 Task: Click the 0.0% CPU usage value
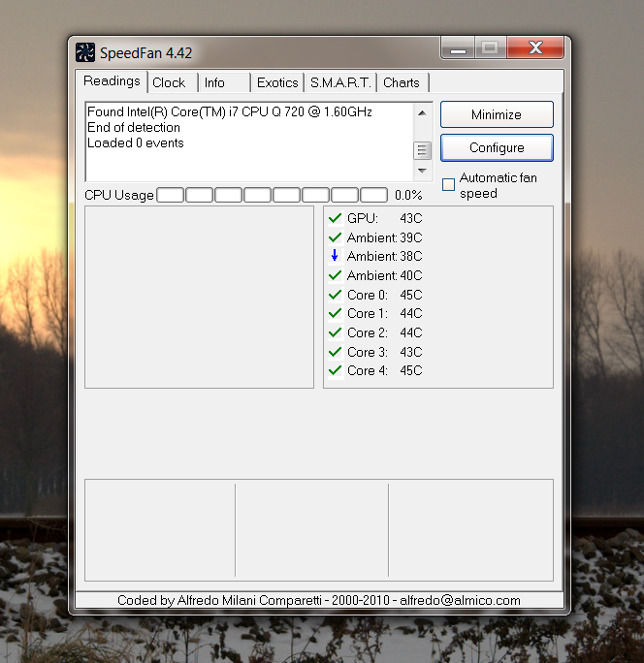coord(408,195)
